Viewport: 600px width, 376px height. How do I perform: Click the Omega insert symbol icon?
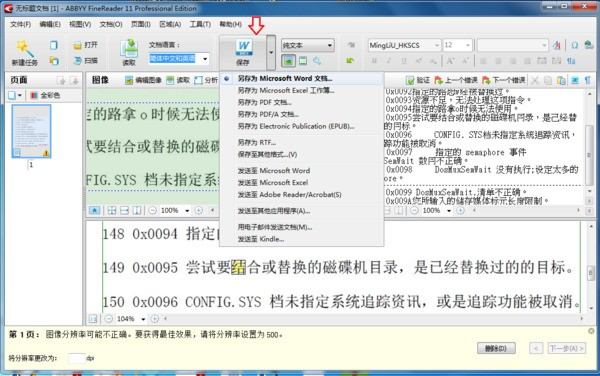coord(574,46)
